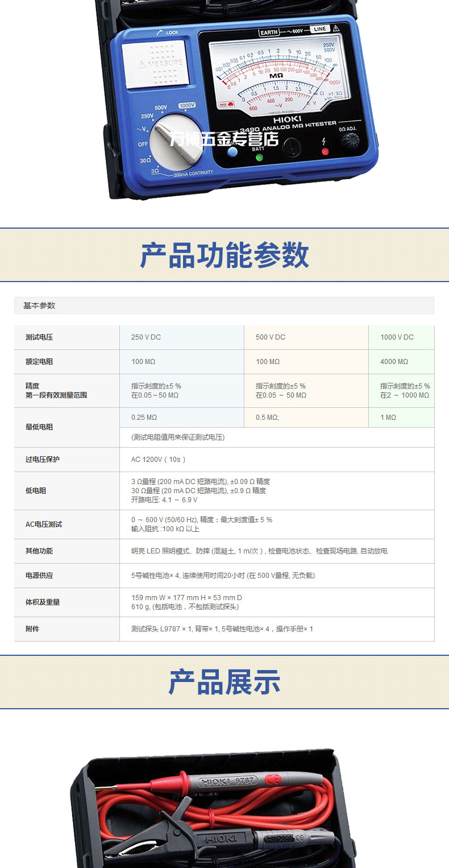Click the 5号碱性电池×4 battery life text
The image size is (449, 868).
(223, 576)
